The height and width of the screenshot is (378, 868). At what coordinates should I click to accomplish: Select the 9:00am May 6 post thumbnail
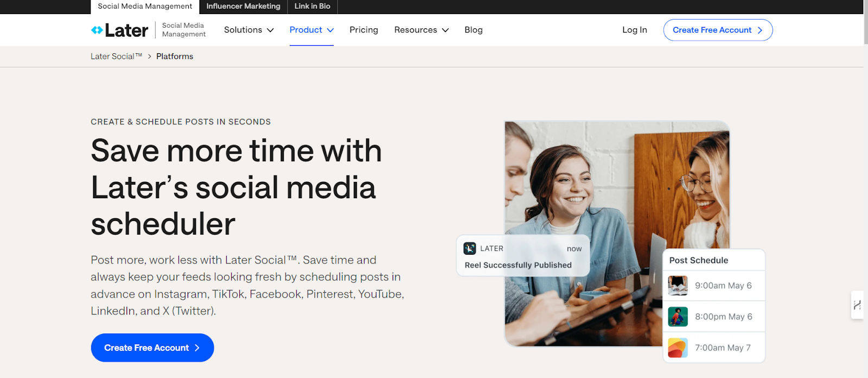(678, 285)
